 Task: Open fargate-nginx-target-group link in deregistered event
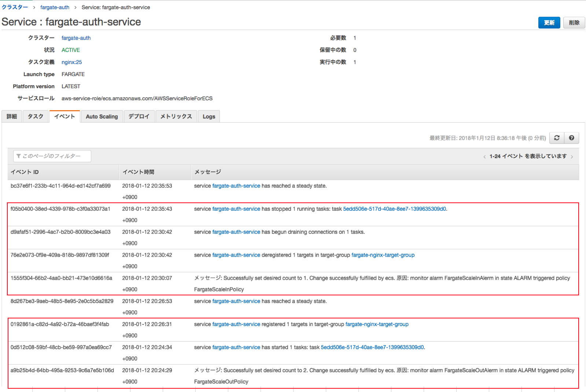pyautogui.click(x=383, y=255)
